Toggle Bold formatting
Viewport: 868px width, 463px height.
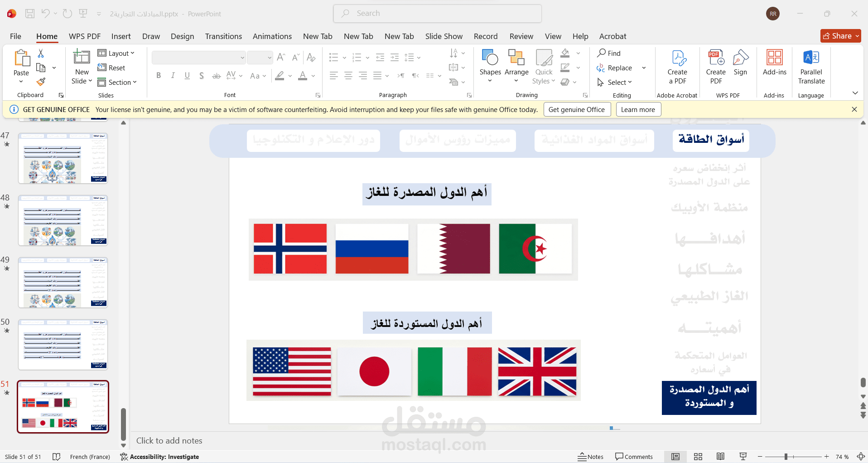coord(159,76)
